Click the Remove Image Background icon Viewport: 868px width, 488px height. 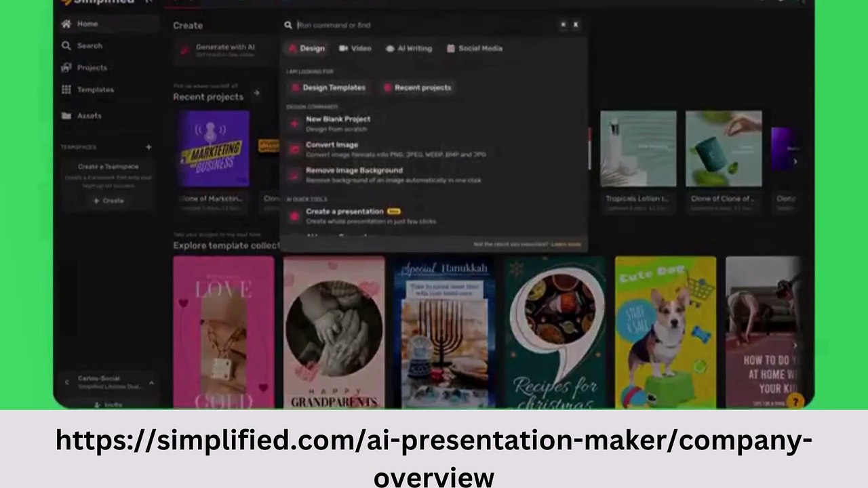click(294, 175)
